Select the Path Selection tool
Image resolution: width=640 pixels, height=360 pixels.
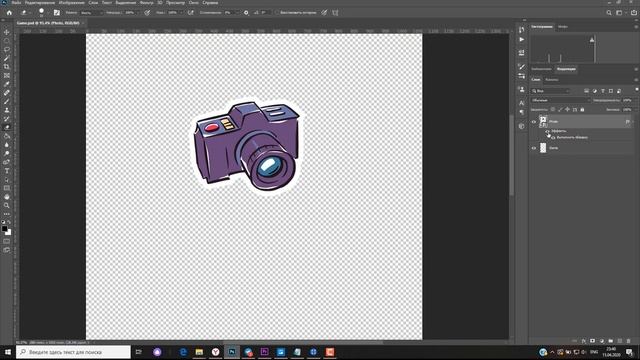pyautogui.click(x=7, y=180)
